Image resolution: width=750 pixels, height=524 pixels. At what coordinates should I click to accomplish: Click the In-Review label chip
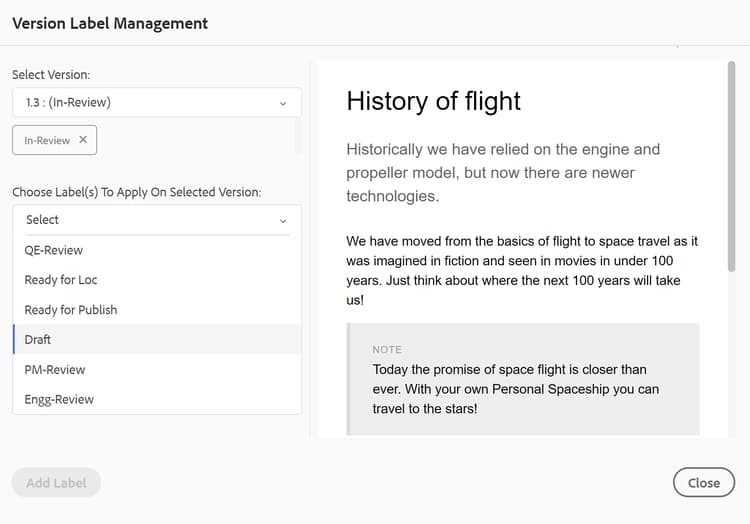(x=47, y=141)
